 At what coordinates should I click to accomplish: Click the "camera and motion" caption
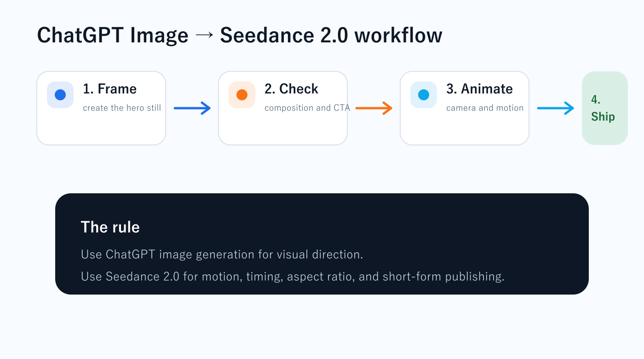pyautogui.click(x=485, y=108)
